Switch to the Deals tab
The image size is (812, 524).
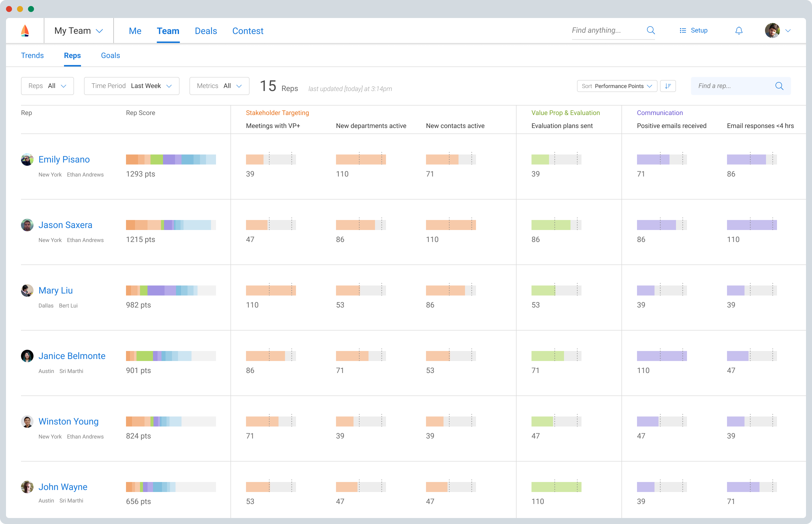pos(205,31)
